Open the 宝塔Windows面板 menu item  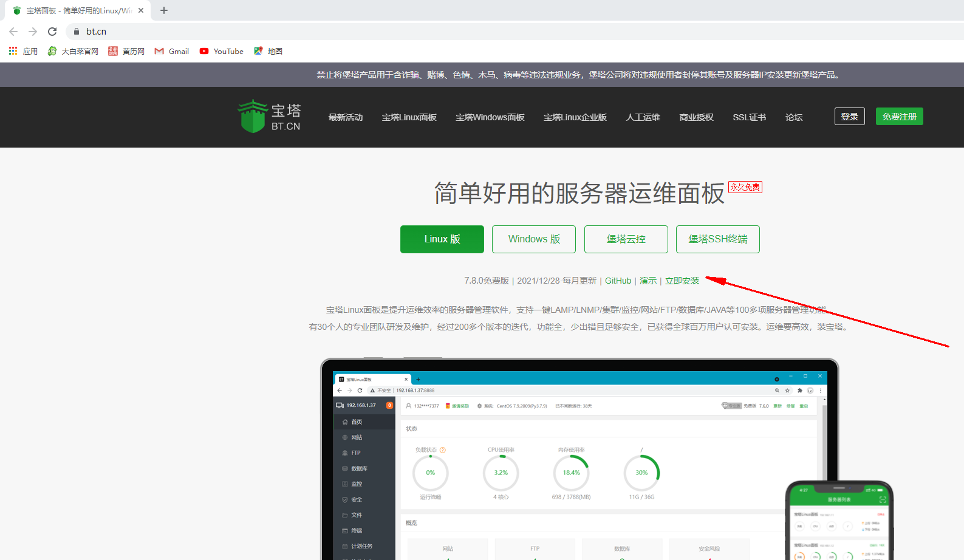coord(490,117)
